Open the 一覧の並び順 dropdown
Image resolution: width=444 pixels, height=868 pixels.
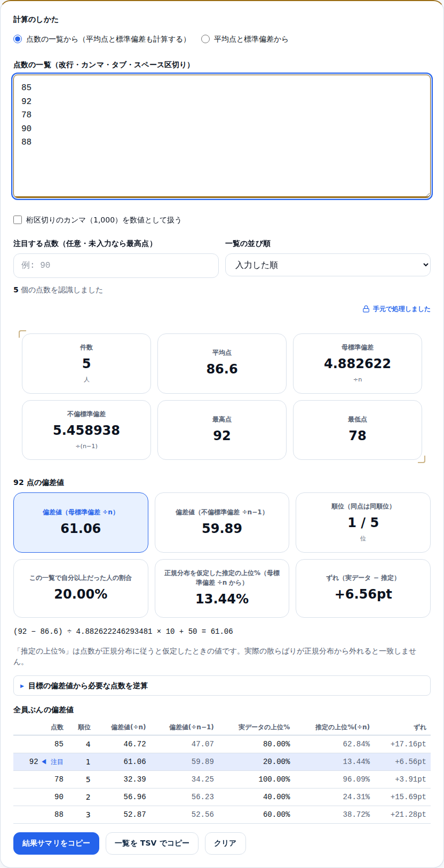point(328,265)
